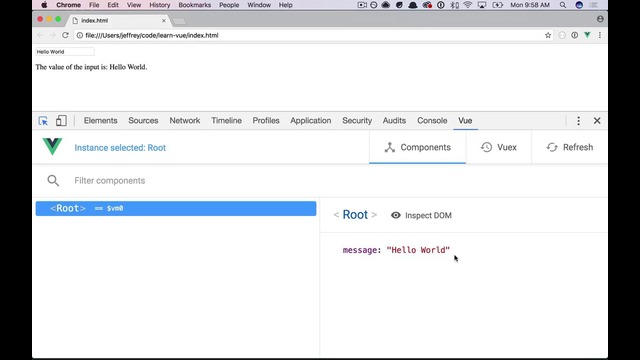The width and height of the screenshot is (640, 360).
Task: Toggle the device toolbar icon
Action: [61, 120]
